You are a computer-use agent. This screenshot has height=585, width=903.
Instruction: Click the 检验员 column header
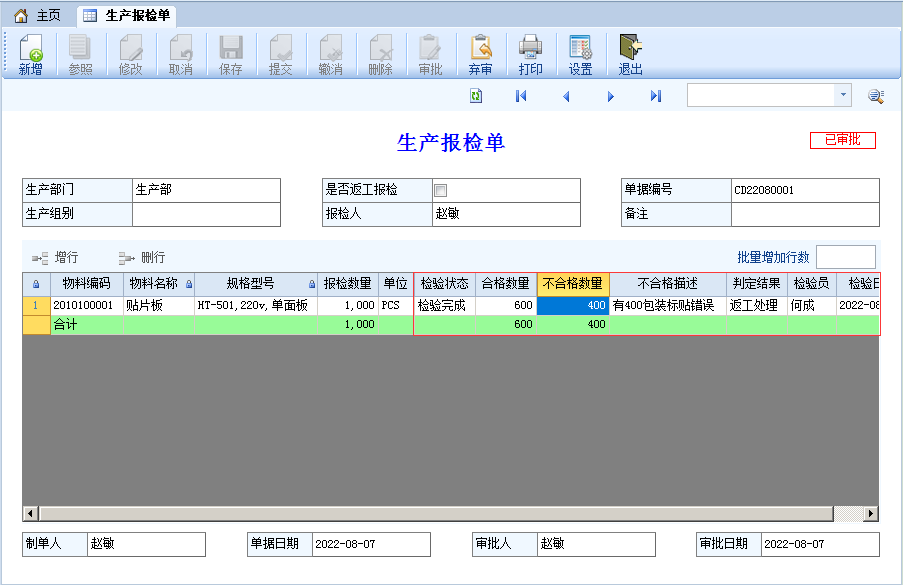tap(811, 284)
